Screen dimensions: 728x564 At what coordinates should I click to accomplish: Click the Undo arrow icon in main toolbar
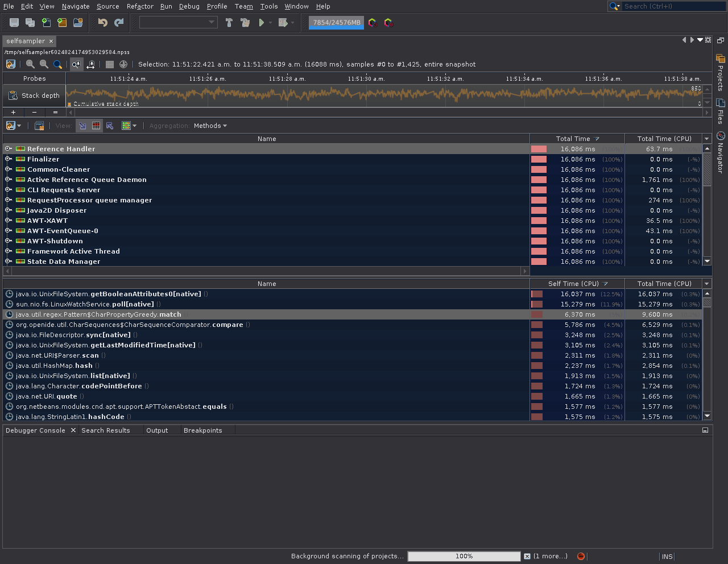tap(102, 23)
